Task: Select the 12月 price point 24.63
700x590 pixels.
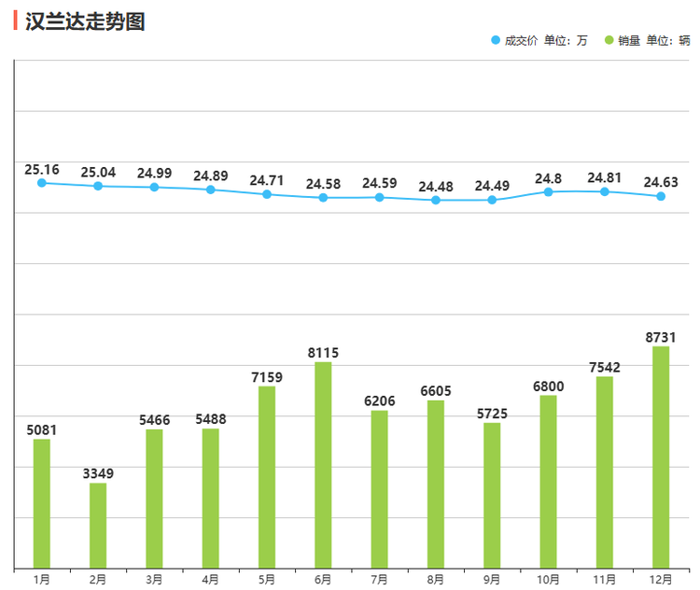Action: click(661, 196)
